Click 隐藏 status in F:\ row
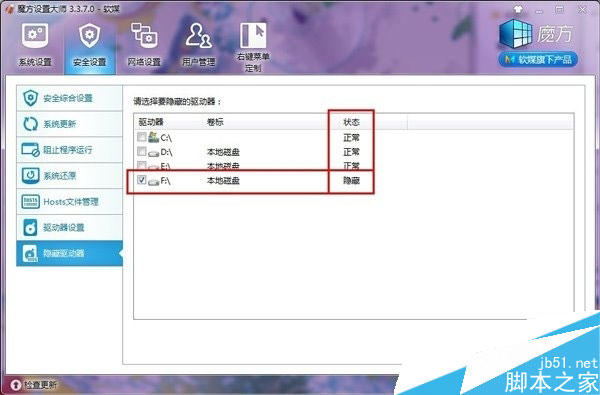Viewport: 600px width, 395px height. 351,180
